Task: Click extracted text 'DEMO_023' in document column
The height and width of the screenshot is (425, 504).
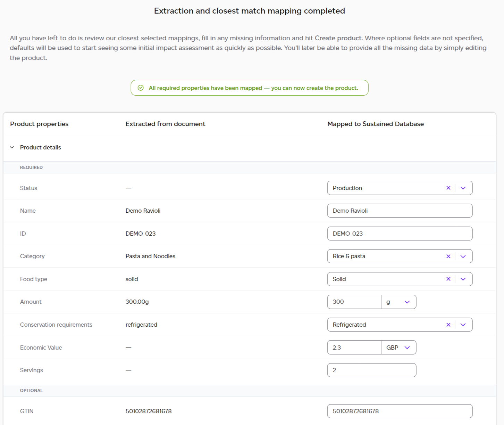Action: click(141, 234)
